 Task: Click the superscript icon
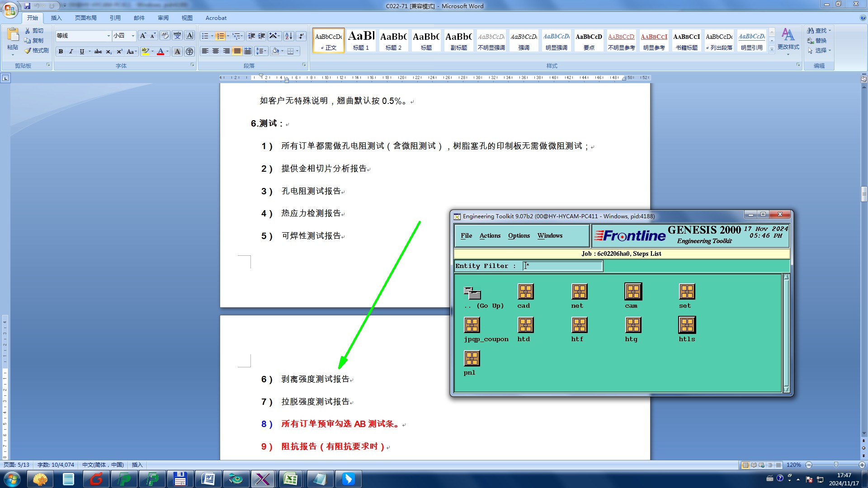119,52
